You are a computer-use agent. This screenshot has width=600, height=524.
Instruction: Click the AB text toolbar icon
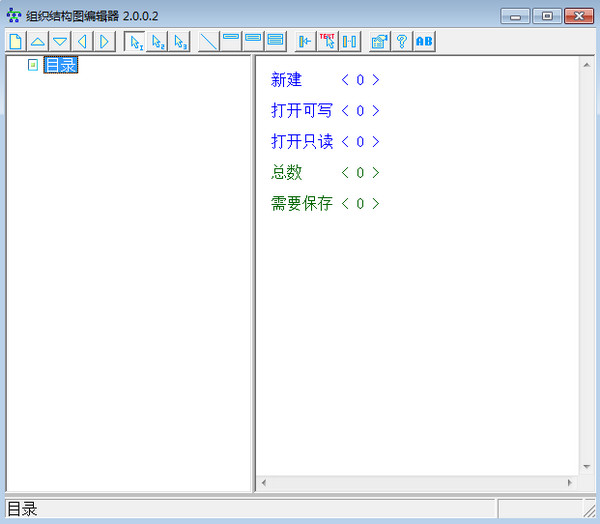tap(424, 41)
